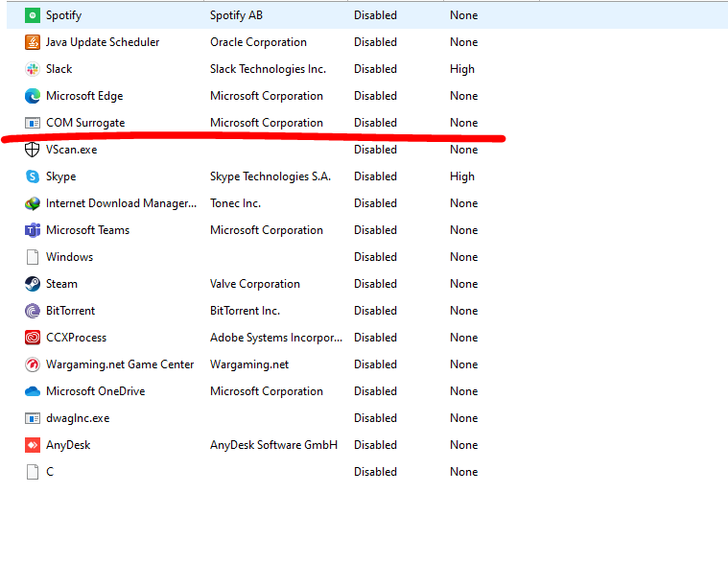
Task: Click publisher Skype Technologies S.A.
Action: [270, 176]
